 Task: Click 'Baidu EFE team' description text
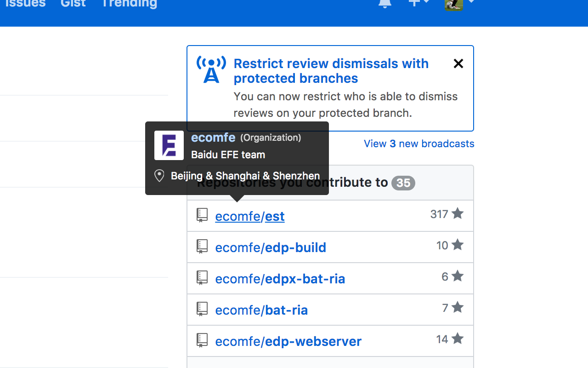[228, 155]
